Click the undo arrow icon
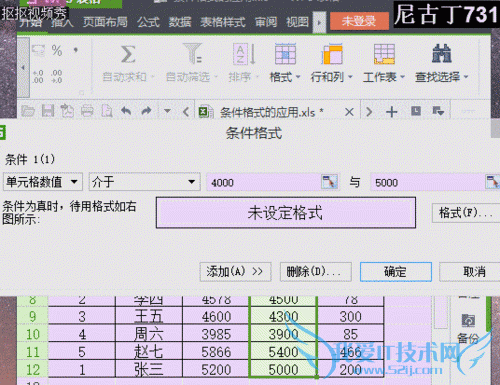Image resolution: width=500 pixels, height=385 pixels. coord(126,111)
